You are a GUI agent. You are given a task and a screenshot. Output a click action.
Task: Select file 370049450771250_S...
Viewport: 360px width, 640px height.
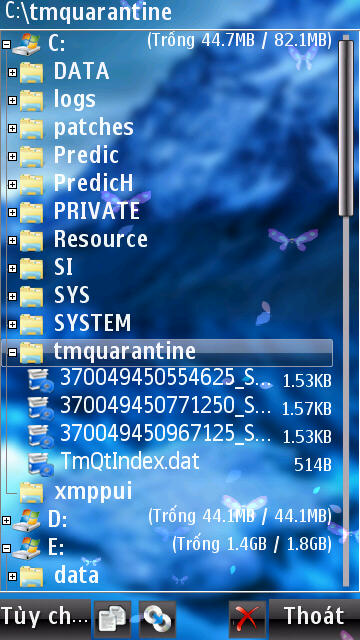point(165,406)
